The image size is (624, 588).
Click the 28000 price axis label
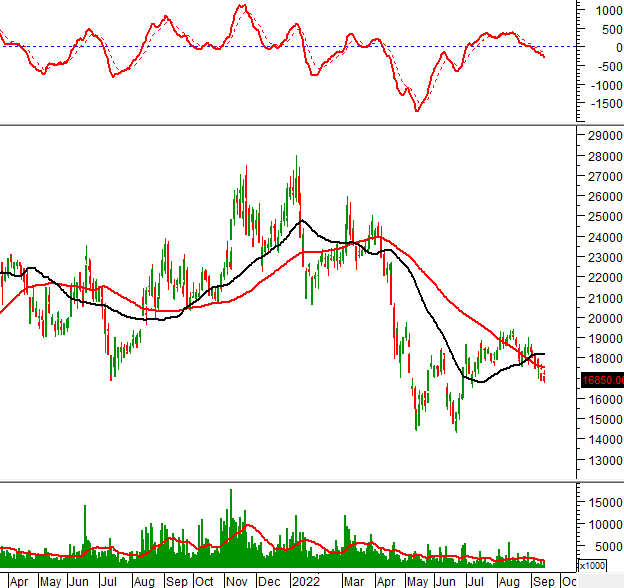click(601, 156)
